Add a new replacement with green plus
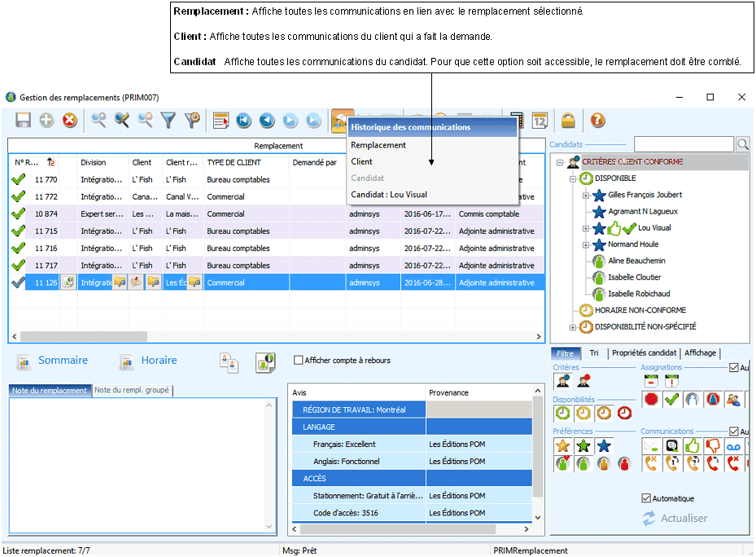Screen dimensions: 756x557 click(46, 121)
